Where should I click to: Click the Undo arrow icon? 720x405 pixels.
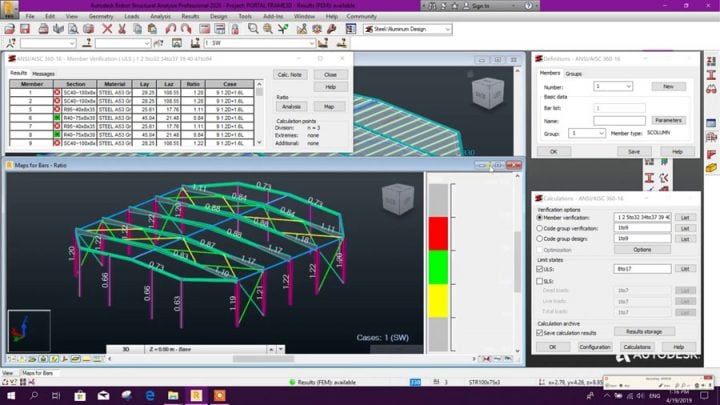171,29
